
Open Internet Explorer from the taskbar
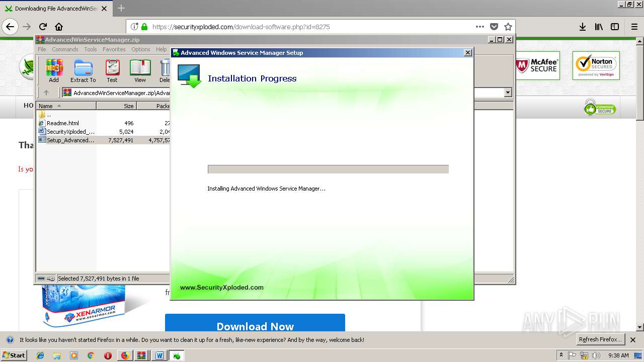[40, 355]
